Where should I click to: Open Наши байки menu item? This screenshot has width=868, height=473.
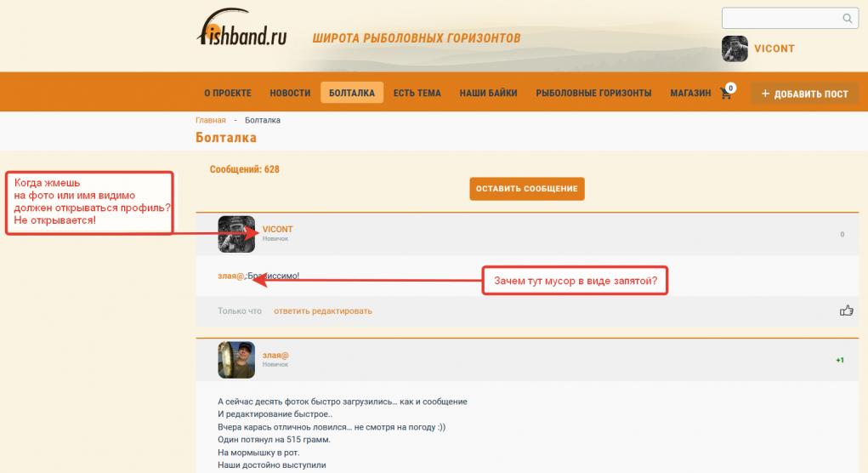pyautogui.click(x=488, y=93)
